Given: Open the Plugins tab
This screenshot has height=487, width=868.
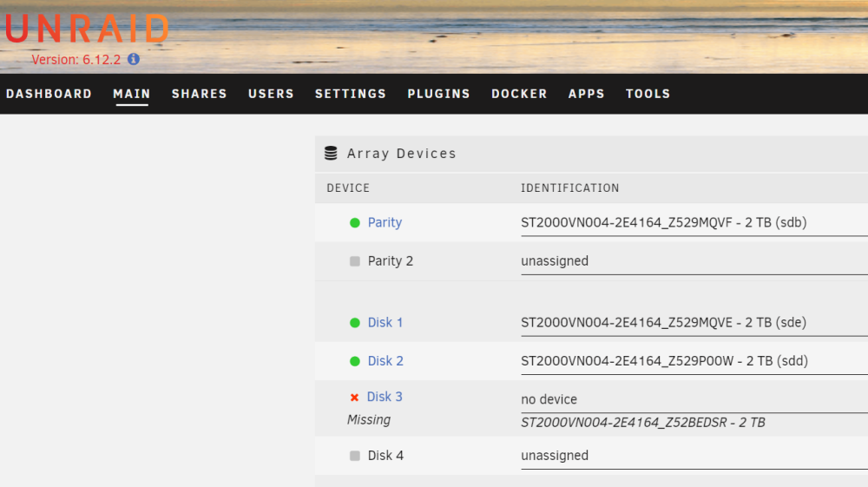Looking at the screenshot, I should 438,94.
